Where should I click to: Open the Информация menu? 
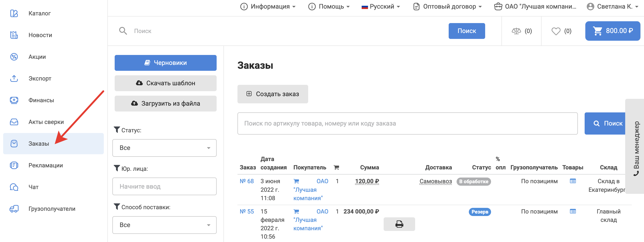click(x=268, y=7)
